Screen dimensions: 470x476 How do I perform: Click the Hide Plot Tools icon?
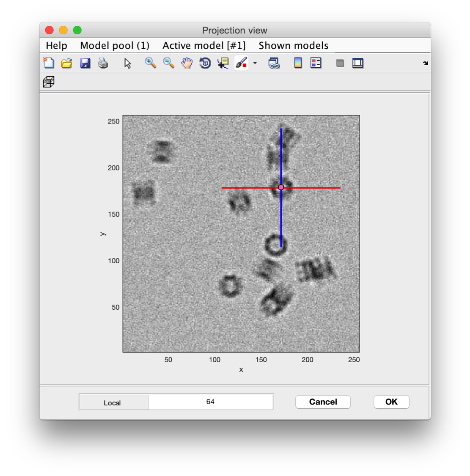[340, 63]
